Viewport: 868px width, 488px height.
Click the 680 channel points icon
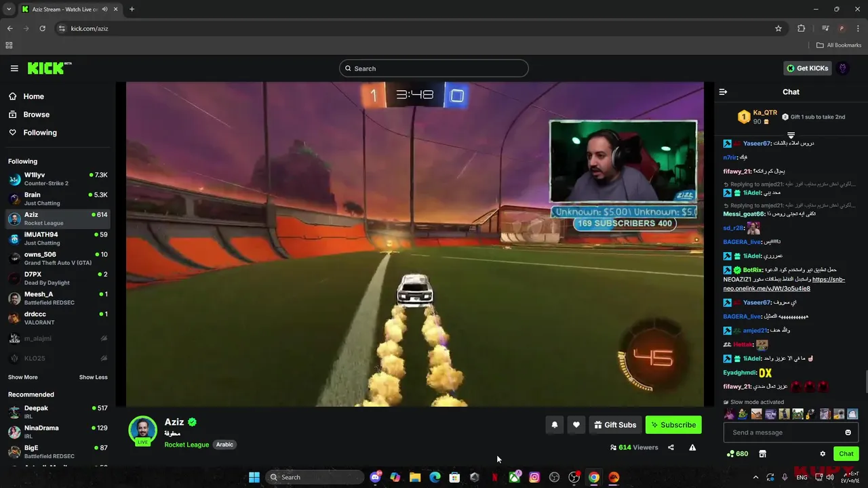coord(737,454)
